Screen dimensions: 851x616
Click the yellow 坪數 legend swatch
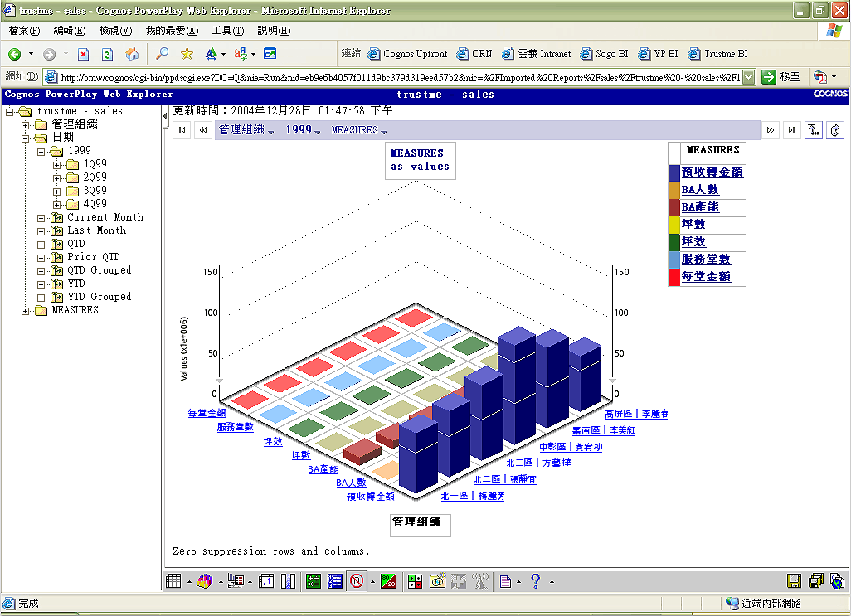(x=674, y=225)
